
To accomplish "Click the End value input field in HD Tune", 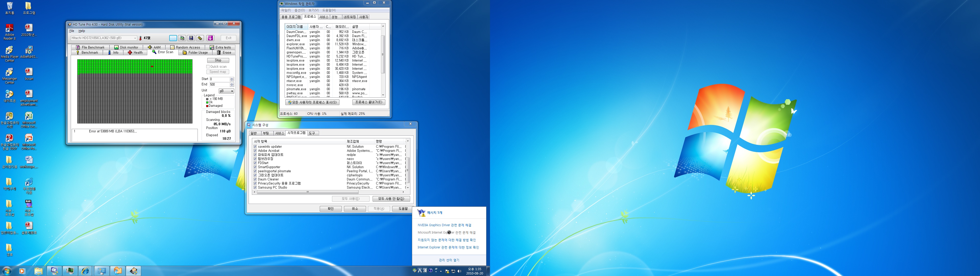I will [x=219, y=84].
